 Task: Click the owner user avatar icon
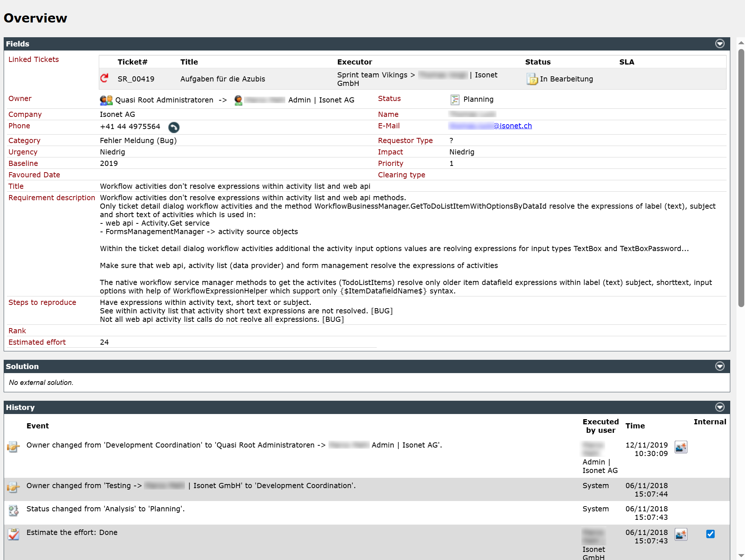[x=238, y=100]
